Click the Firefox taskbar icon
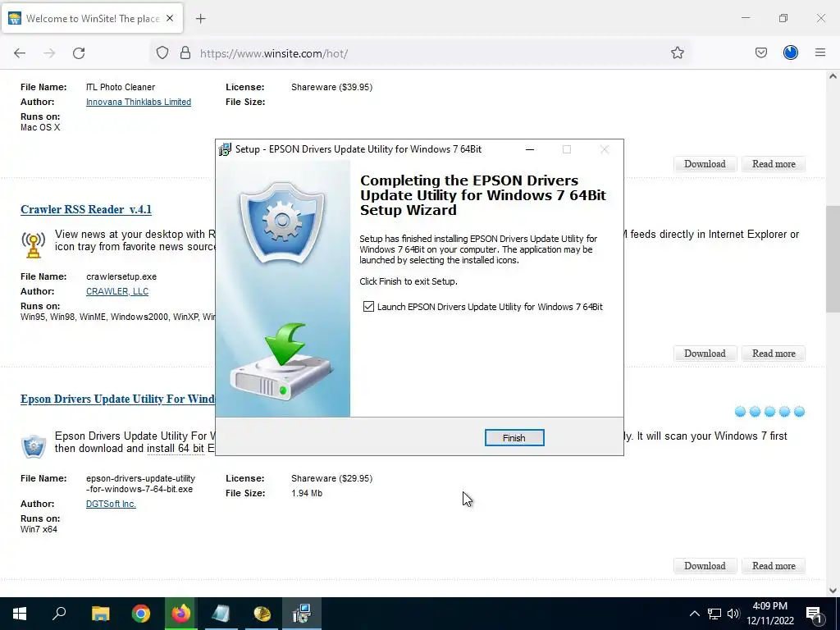The width and height of the screenshot is (840, 630). tap(181, 614)
